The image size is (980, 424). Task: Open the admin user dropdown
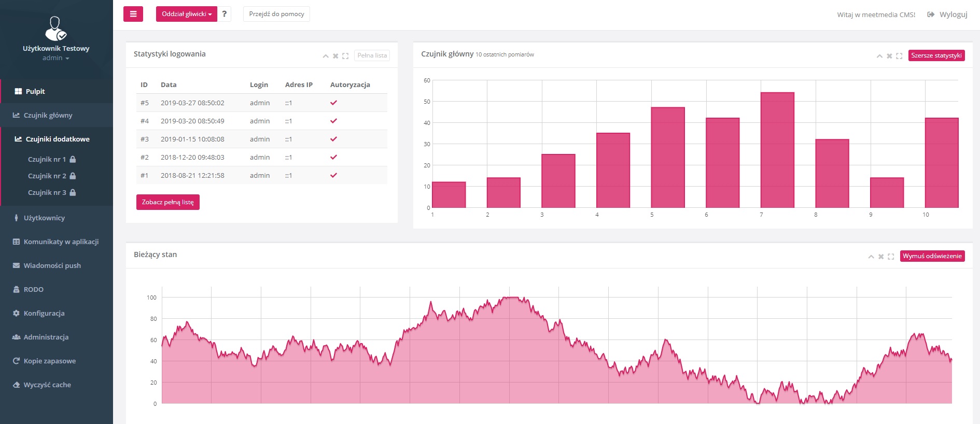tap(55, 58)
